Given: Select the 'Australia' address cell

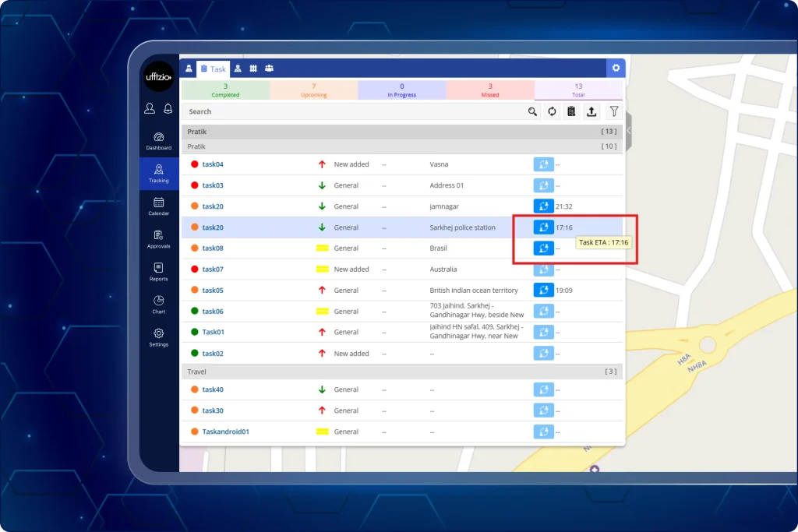Looking at the screenshot, I should click(443, 269).
